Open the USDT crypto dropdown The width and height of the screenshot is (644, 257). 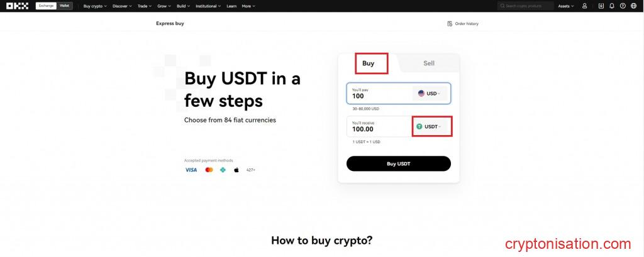coord(432,126)
